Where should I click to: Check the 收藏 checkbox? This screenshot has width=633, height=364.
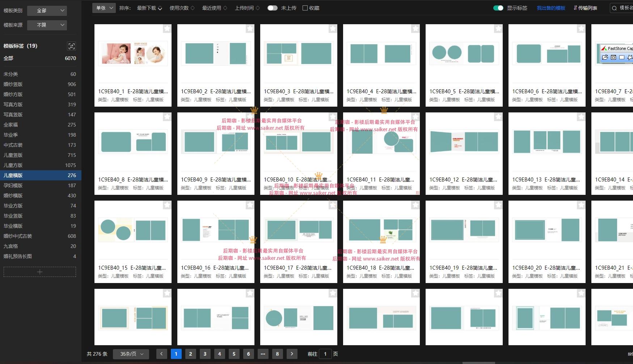pyautogui.click(x=305, y=8)
